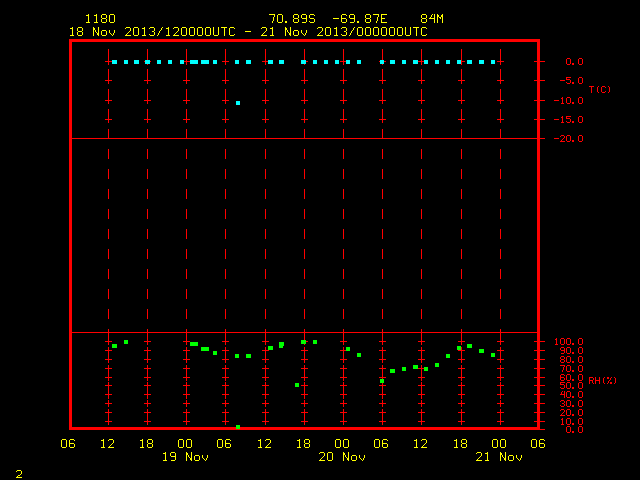Image resolution: width=640 pixels, height=480 pixels.
Task: Select the 20 Nov date label
Action: (x=342, y=457)
